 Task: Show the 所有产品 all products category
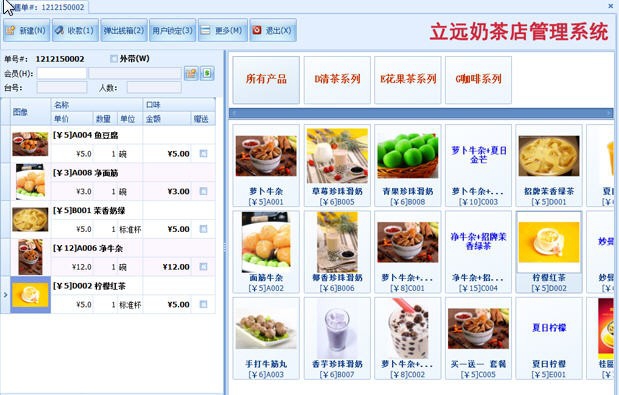266,80
